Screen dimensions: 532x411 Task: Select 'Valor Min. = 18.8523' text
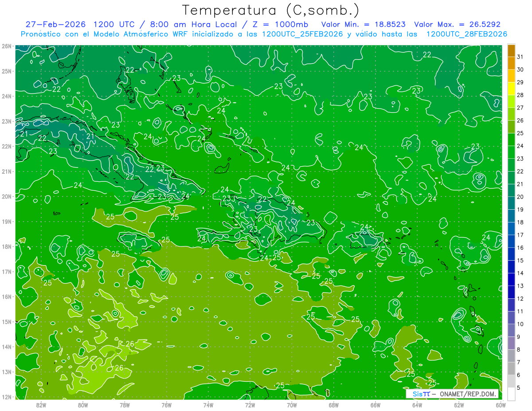click(x=364, y=24)
